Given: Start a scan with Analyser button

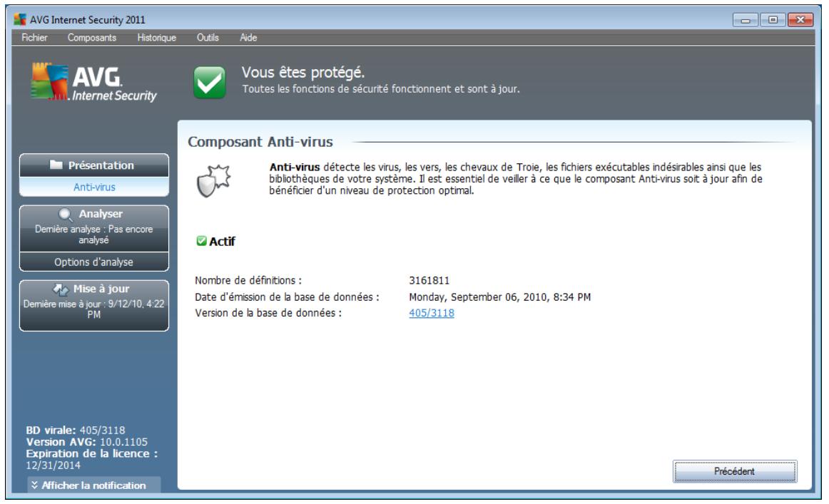Looking at the screenshot, I should (94, 228).
